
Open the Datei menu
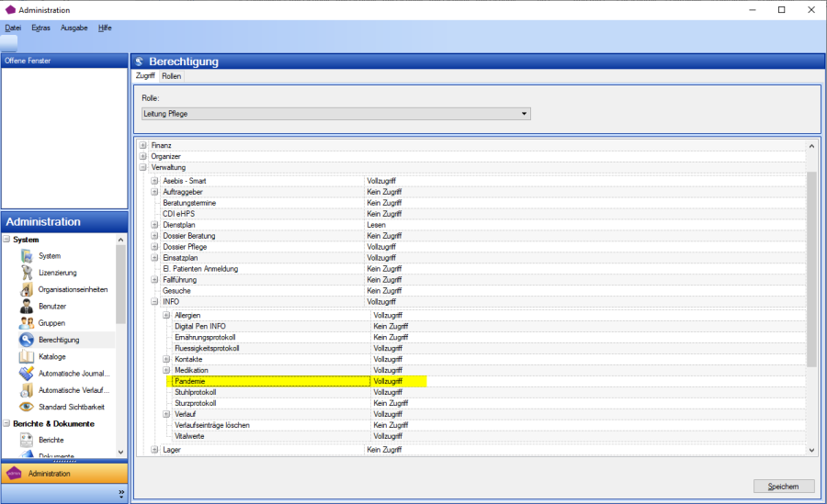13,28
